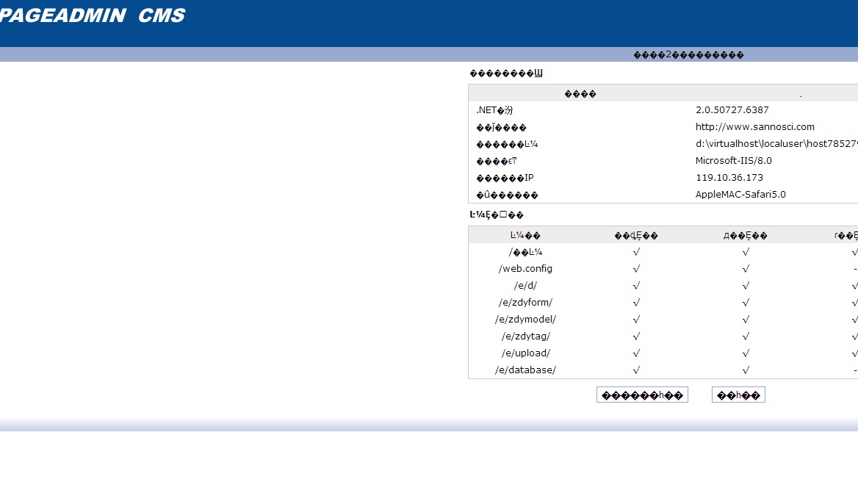Select the /web.config row label
This screenshot has width=858, height=504.
(525, 269)
